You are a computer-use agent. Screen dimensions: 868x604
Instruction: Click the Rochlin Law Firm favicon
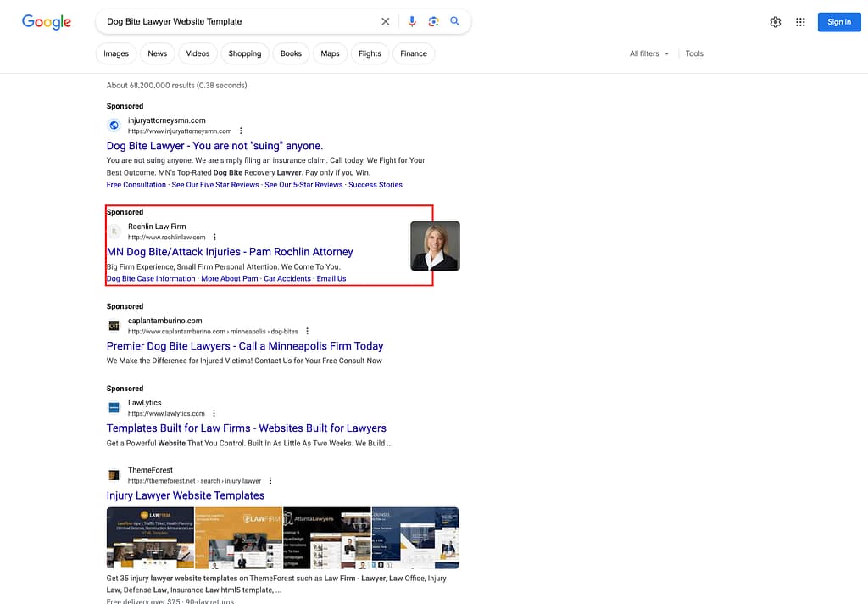114,231
